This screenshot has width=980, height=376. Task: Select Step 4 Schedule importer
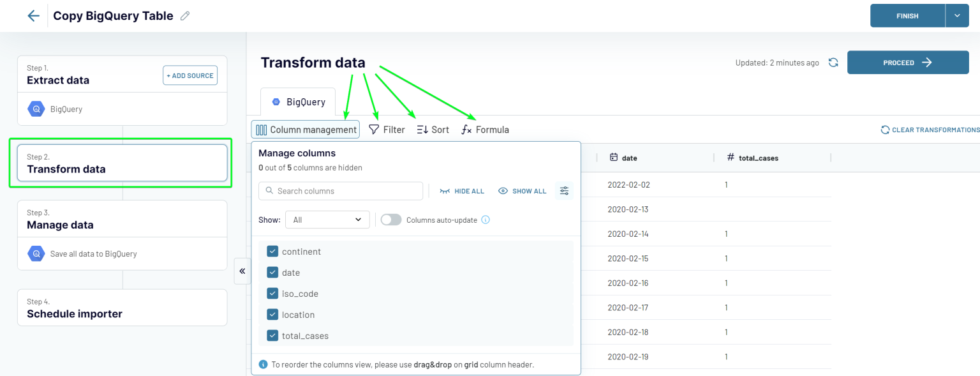tap(122, 307)
